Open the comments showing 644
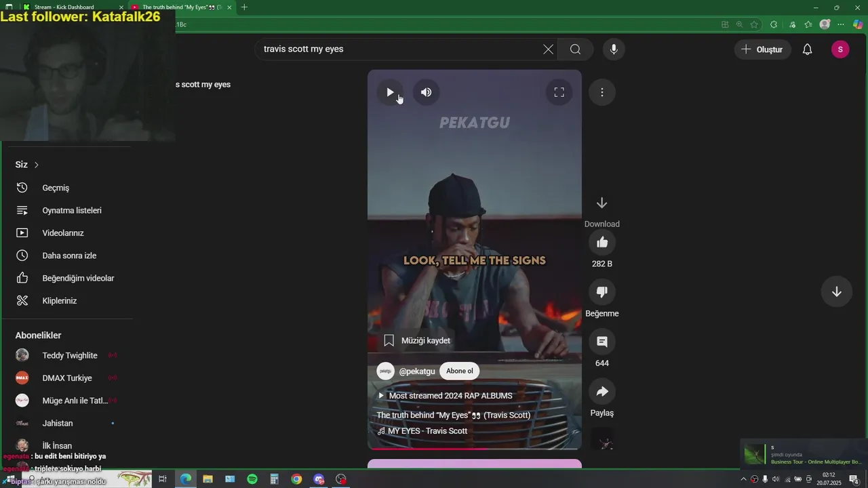Screen dimensions: 868x488 (x=602, y=342)
